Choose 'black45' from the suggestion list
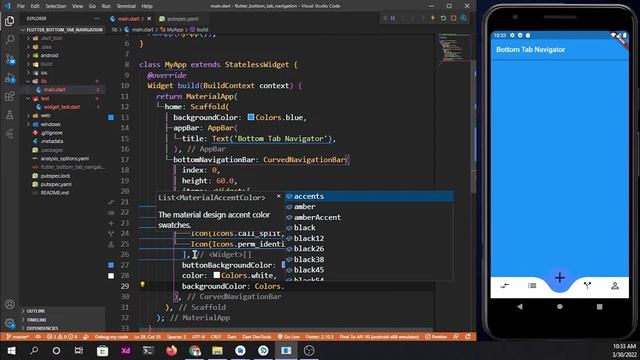Image resolution: width=640 pixels, height=360 pixels. pos(369,270)
